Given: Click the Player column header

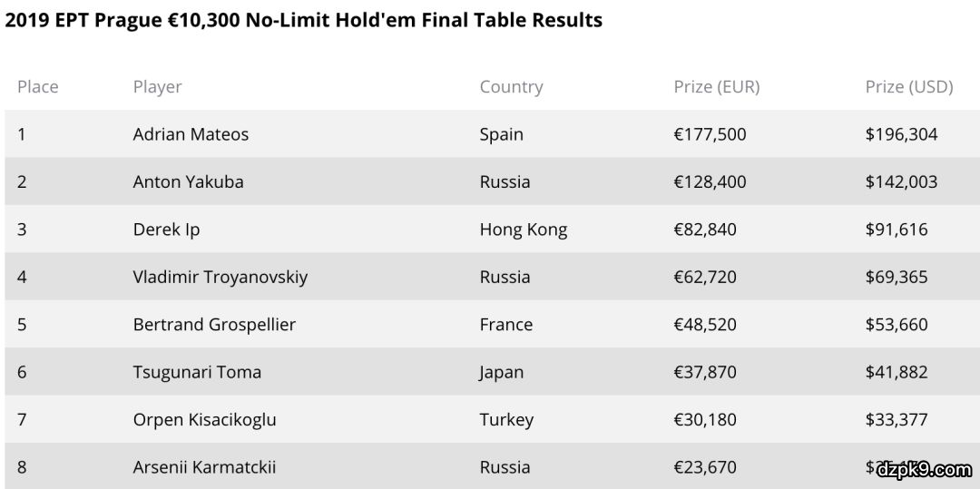Looking at the screenshot, I should 157,87.
